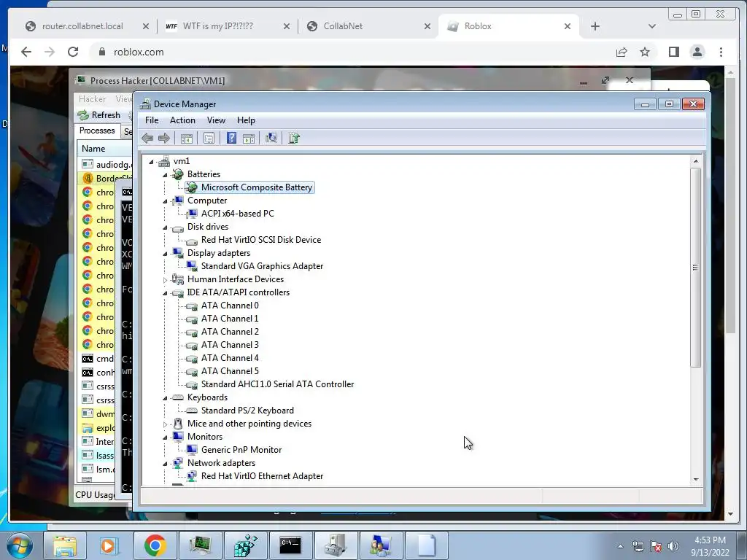Click Chrome back navigation arrow
The height and width of the screenshot is (560, 747).
pyautogui.click(x=26, y=52)
